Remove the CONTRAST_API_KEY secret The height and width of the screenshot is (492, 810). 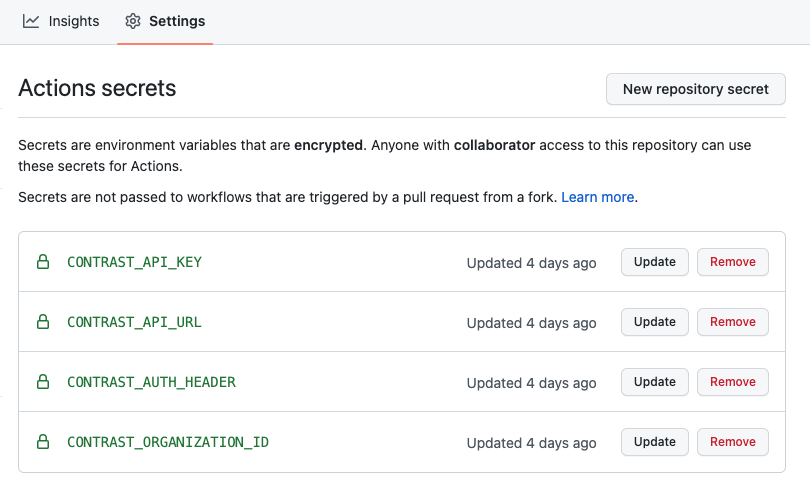point(732,262)
